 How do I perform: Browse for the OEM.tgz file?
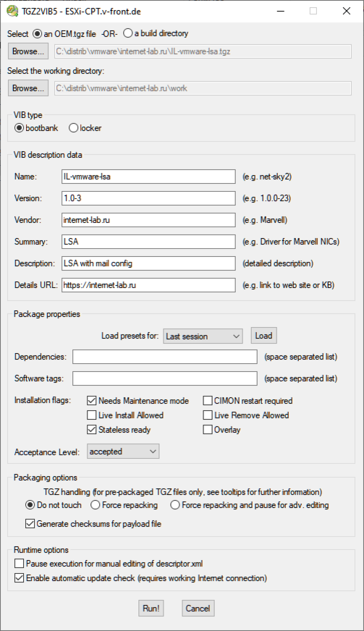pos(27,51)
